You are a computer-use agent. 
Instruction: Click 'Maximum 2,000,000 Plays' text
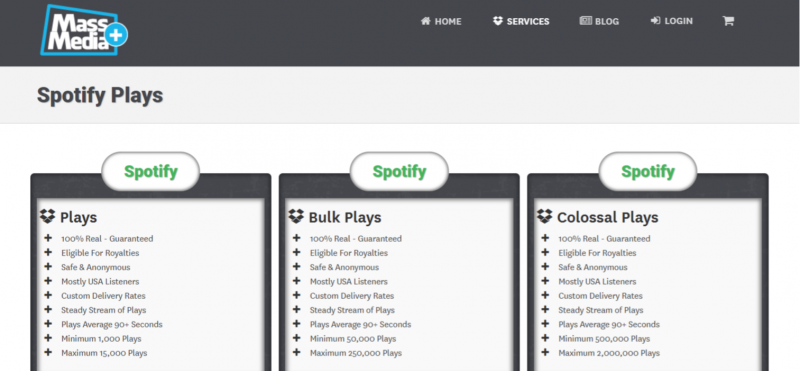click(609, 353)
